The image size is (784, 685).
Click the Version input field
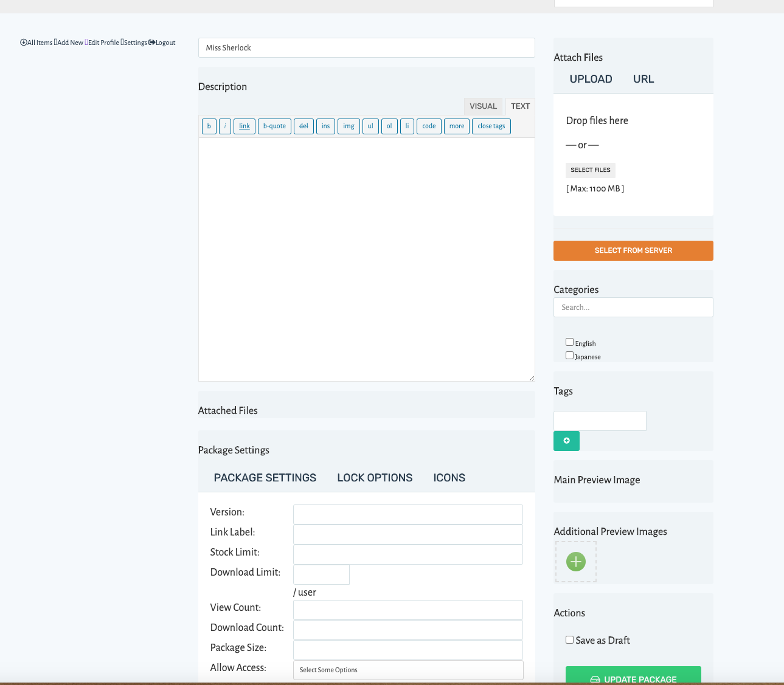408,514
